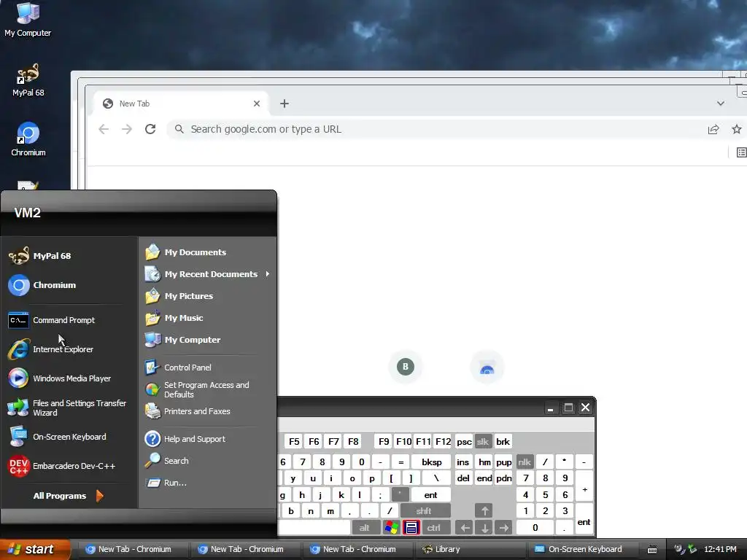Tap the psc key
This screenshot has width=747, height=560.
[464, 441]
